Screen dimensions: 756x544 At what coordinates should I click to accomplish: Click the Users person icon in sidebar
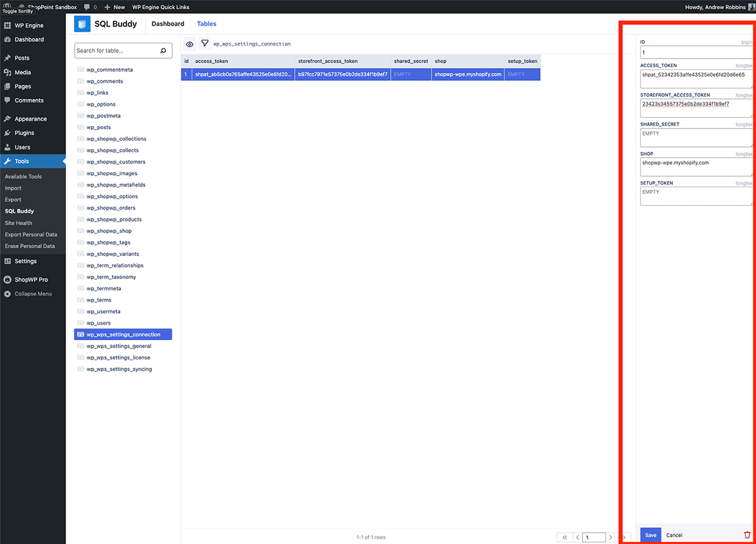[7, 147]
